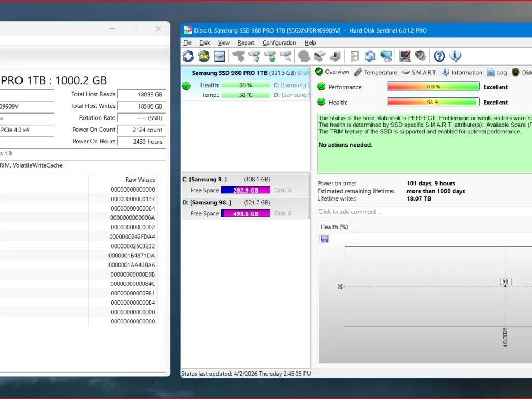Open the Report menu
The image size is (532, 399).
point(246,42)
